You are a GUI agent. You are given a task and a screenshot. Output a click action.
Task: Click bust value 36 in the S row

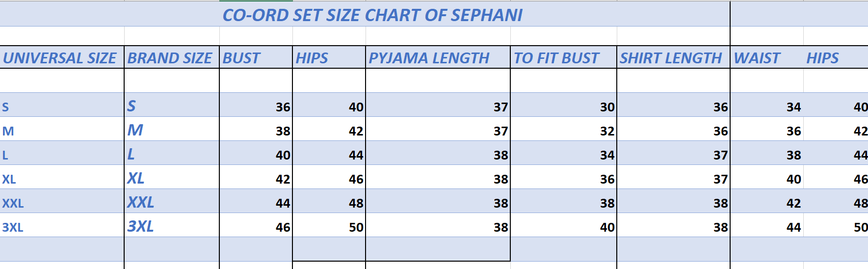(x=283, y=107)
